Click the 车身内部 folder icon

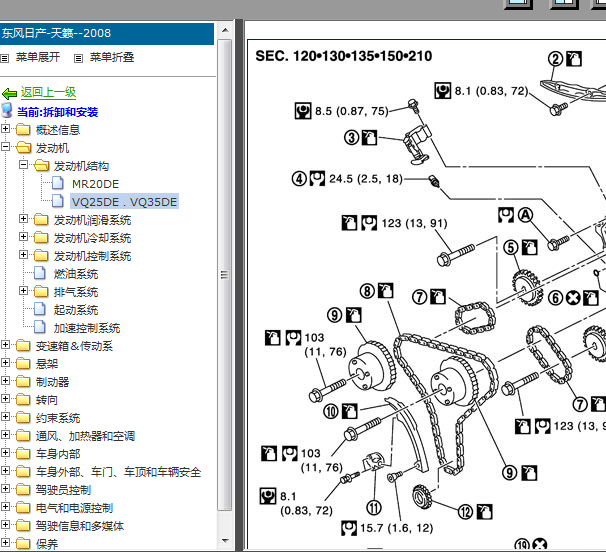click(23, 453)
